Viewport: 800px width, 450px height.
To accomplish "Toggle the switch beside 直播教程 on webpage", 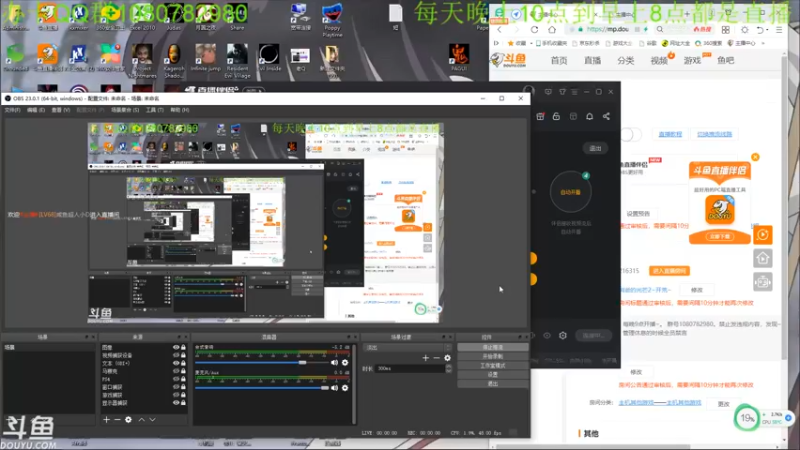I will pos(630,135).
